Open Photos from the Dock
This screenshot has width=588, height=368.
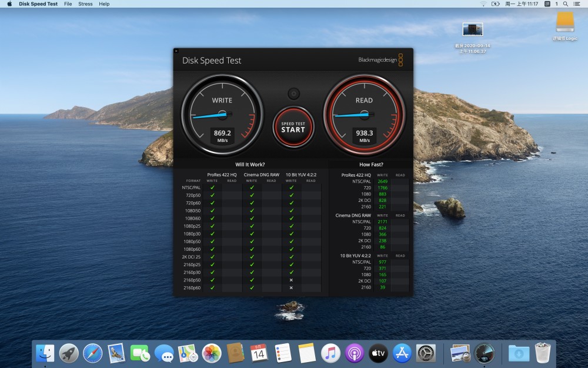pyautogui.click(x=212, y=353)
